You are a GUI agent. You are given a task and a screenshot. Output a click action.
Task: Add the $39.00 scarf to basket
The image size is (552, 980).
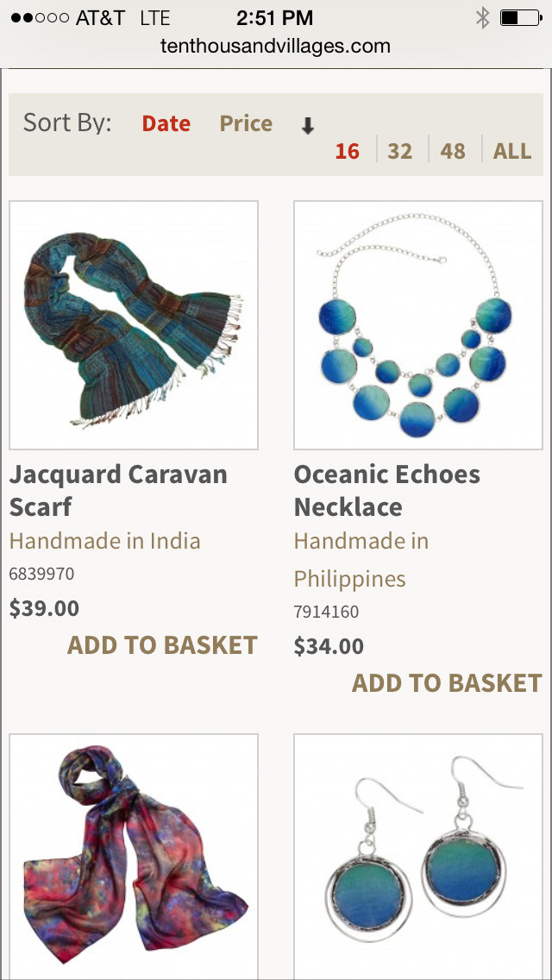coord(162,645)
